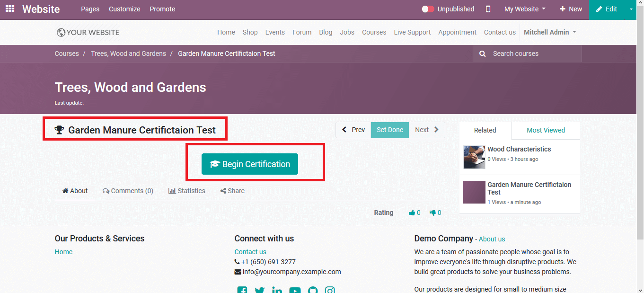Click the thumbs down rating icon

pos(432,213)
